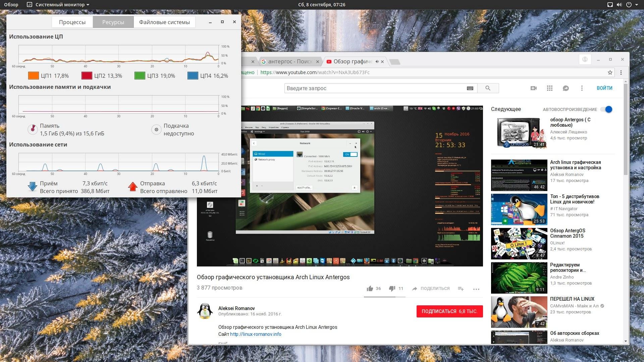Open Топ - 5 дистрибутивов Linux video title

pyautogui.click(x=574, y=199)
